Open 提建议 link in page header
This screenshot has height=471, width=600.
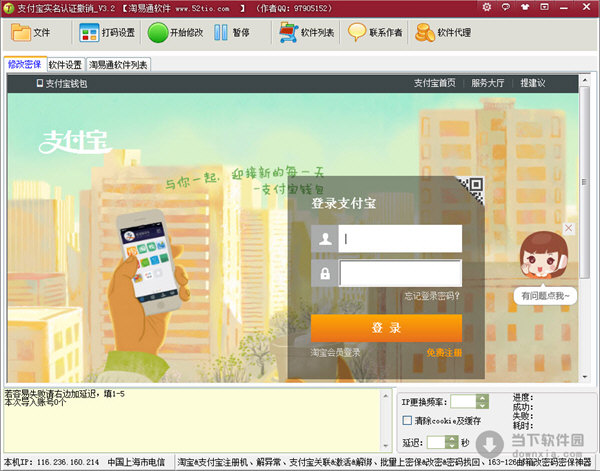tap(533, 83)
